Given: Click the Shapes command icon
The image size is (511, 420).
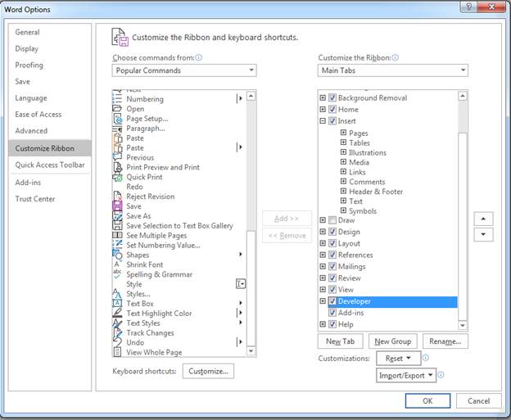Looking at the screenshot, I should tap(117, 255).
